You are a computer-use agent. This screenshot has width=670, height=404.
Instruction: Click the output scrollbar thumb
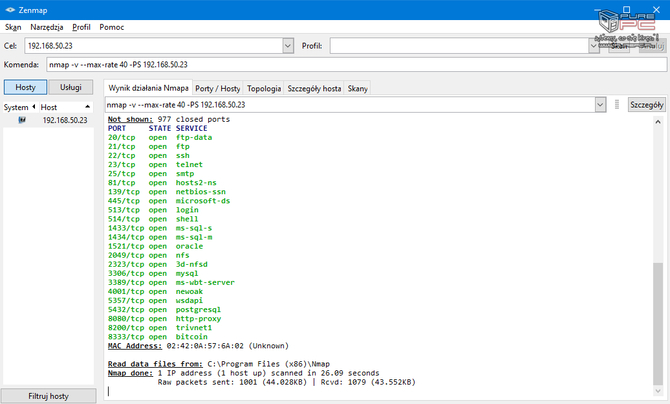658,323
